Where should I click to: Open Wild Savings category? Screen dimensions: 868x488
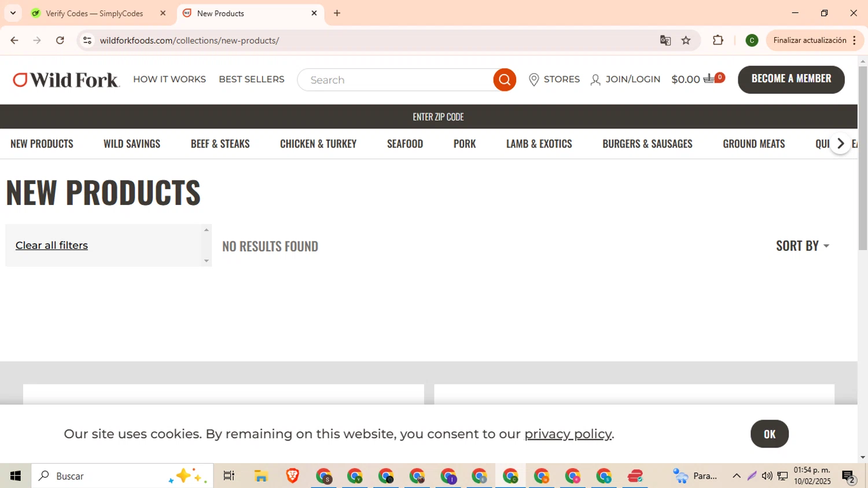click(132, 144)
